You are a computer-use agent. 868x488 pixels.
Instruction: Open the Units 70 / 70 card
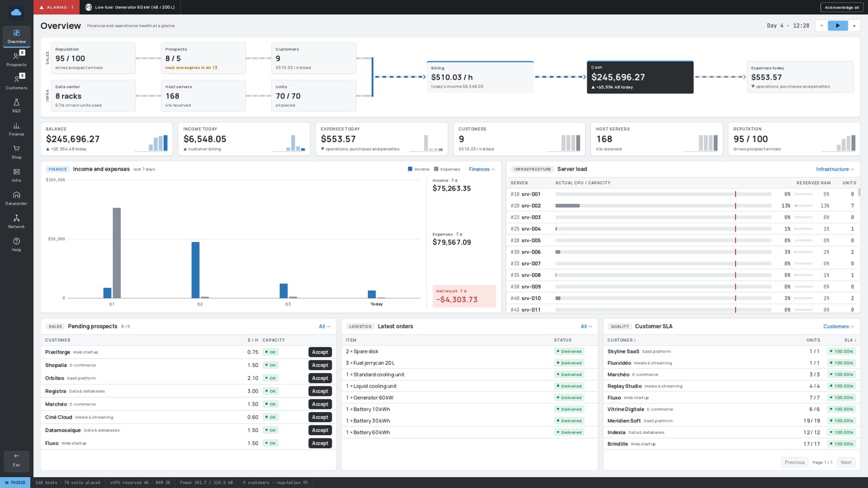(x=314, y=96)
